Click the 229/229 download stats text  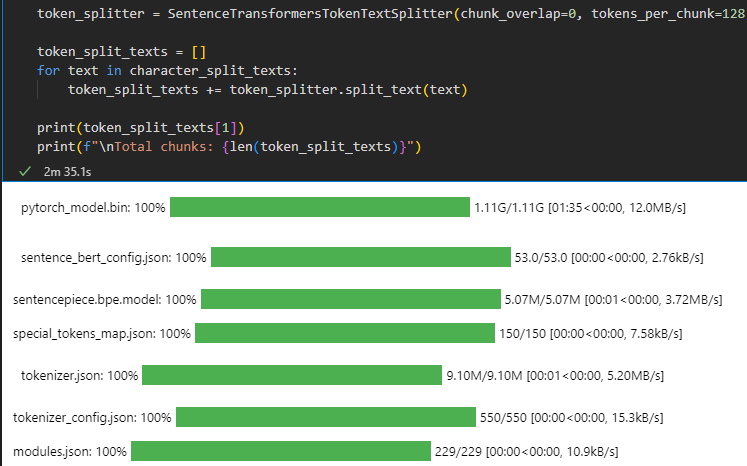(x=526, y=452)
